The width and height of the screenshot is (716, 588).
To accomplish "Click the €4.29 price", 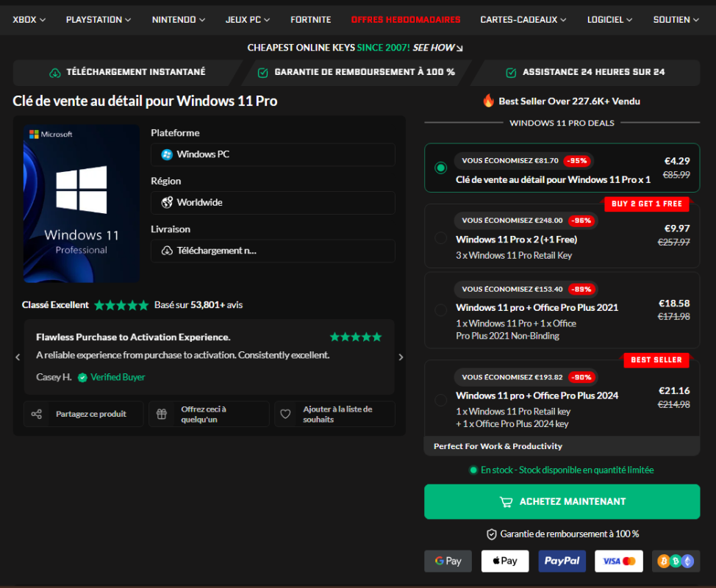I will [677, 161].
